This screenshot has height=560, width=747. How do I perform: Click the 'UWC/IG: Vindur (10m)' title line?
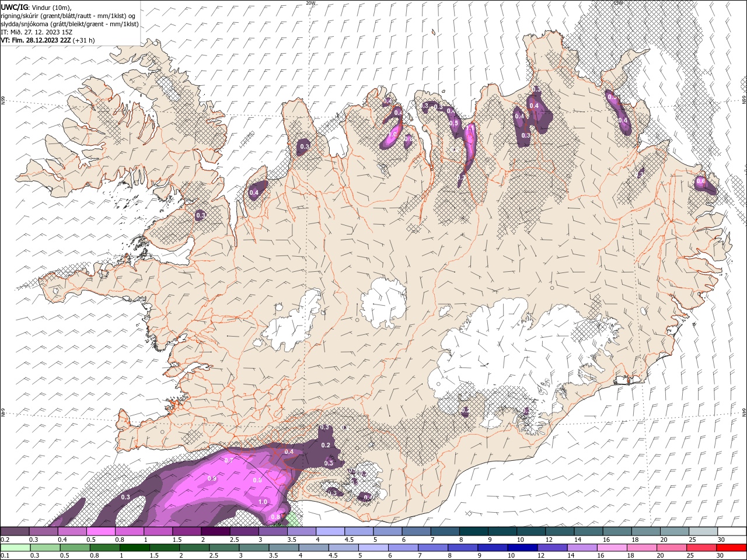[36, 7]
